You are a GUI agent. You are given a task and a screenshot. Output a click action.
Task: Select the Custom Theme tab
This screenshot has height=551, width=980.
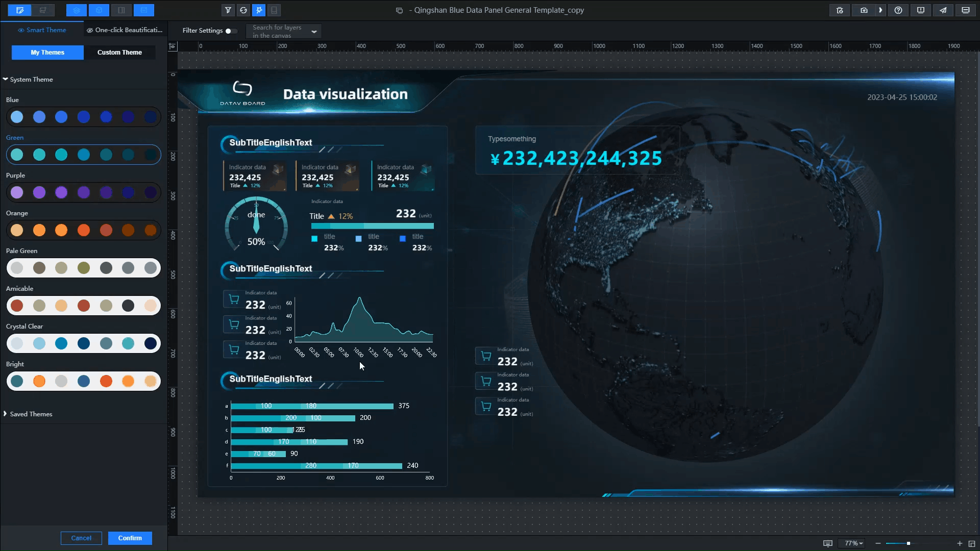[119, 53]
